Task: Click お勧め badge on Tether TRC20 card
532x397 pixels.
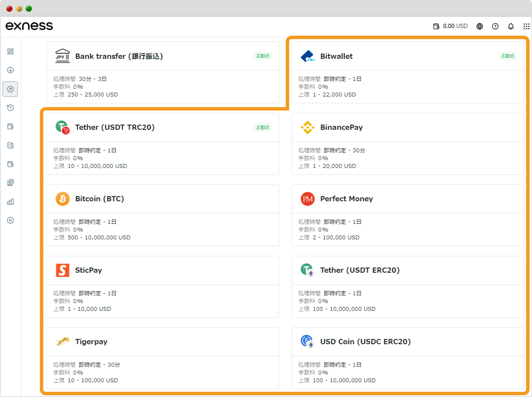Action: pos(263,127)
